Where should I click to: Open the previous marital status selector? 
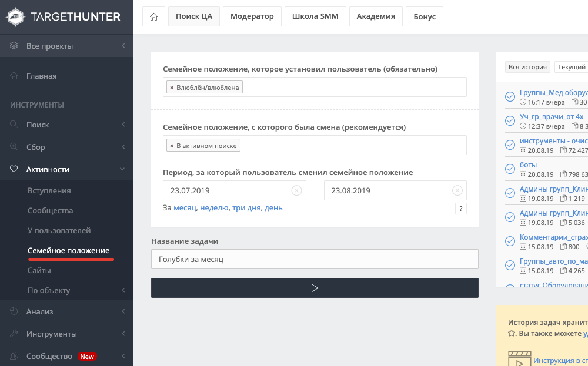[315, 145]
